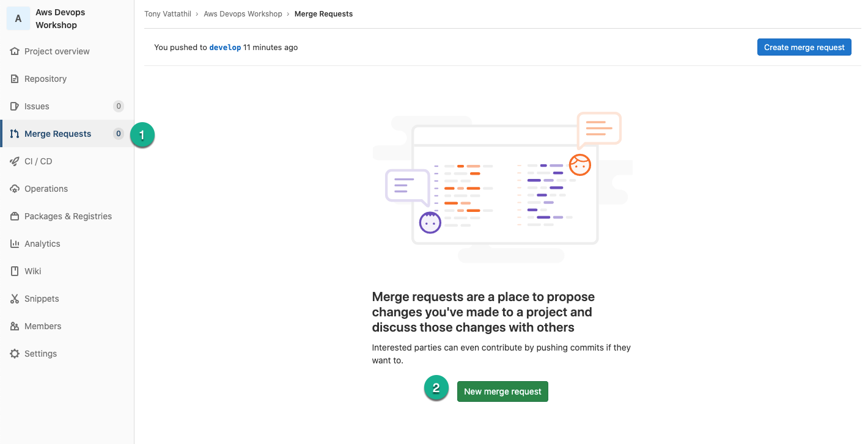868x444 pixels.
Task: Open Aws Devops Workshop breadcrumb link
Action: click(x=243, y=13)
